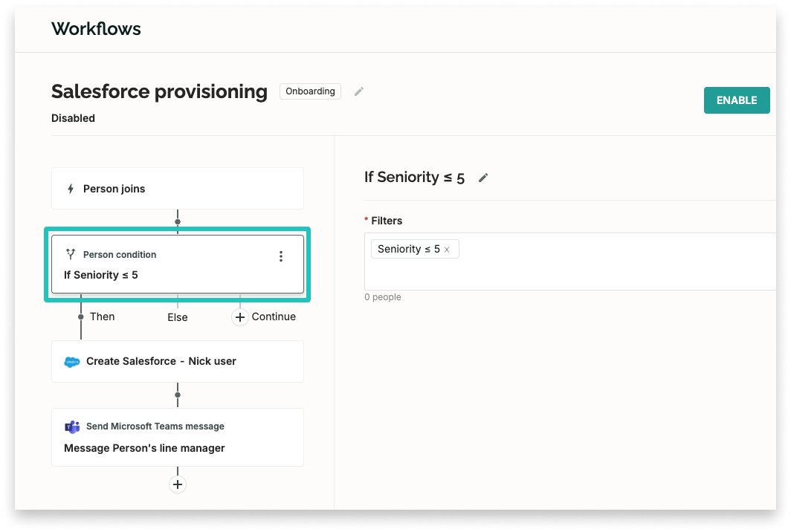Image resolution: width=791 pixels, height=532 pixels.
Task: Open the Send Microsoft Teams message step
Action: pyautogui.click(x=178, y=437)
